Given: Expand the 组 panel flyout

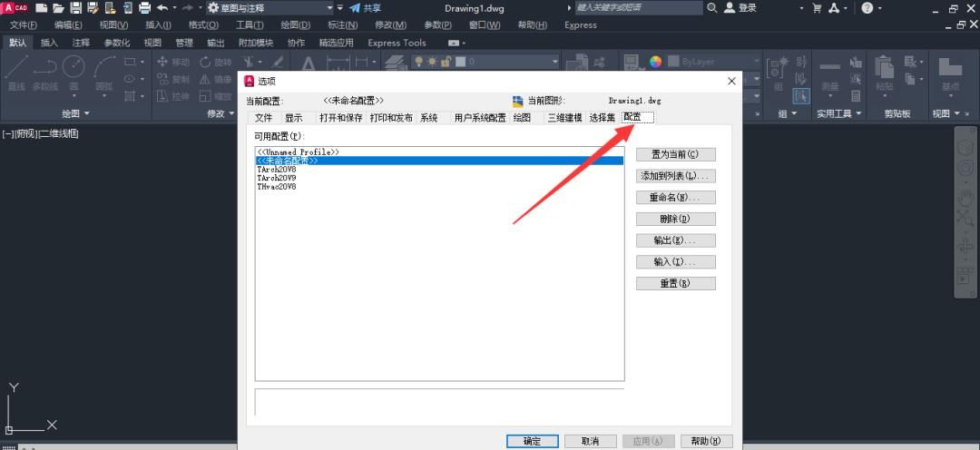Looking at the screenshot, I should tap(788, 113).
